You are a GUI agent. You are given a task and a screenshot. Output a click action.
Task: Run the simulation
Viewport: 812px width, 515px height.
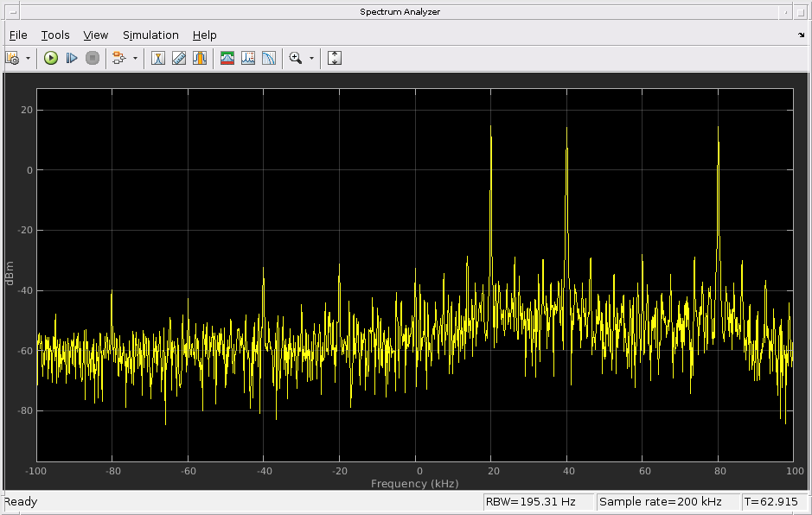(51, 58)
